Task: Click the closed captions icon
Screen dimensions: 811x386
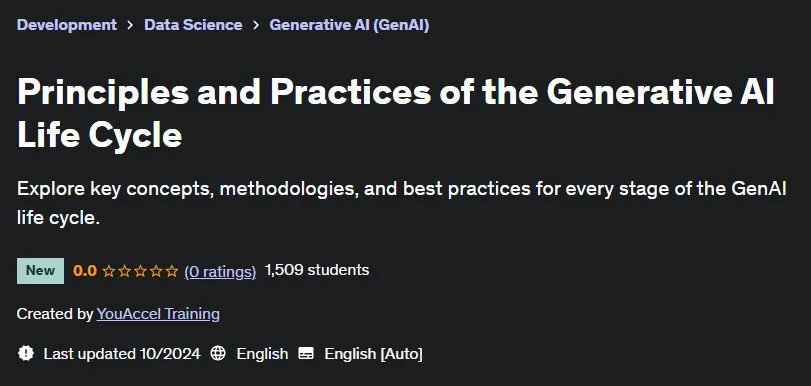Action: [x=306, y=354]
